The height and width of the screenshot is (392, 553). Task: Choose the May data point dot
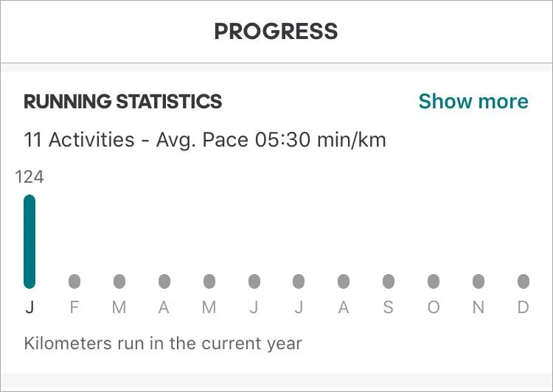pos(209,281)
